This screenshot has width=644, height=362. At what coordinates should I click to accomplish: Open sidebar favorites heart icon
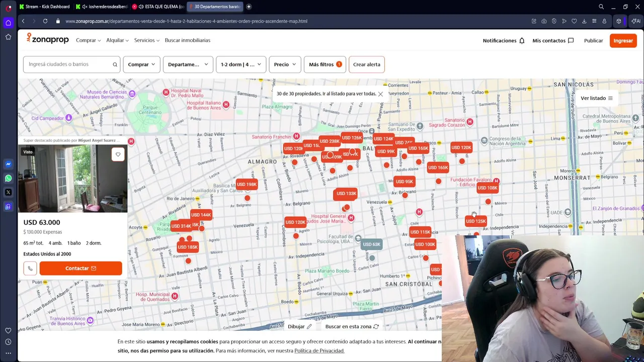(x=8, y=330)
